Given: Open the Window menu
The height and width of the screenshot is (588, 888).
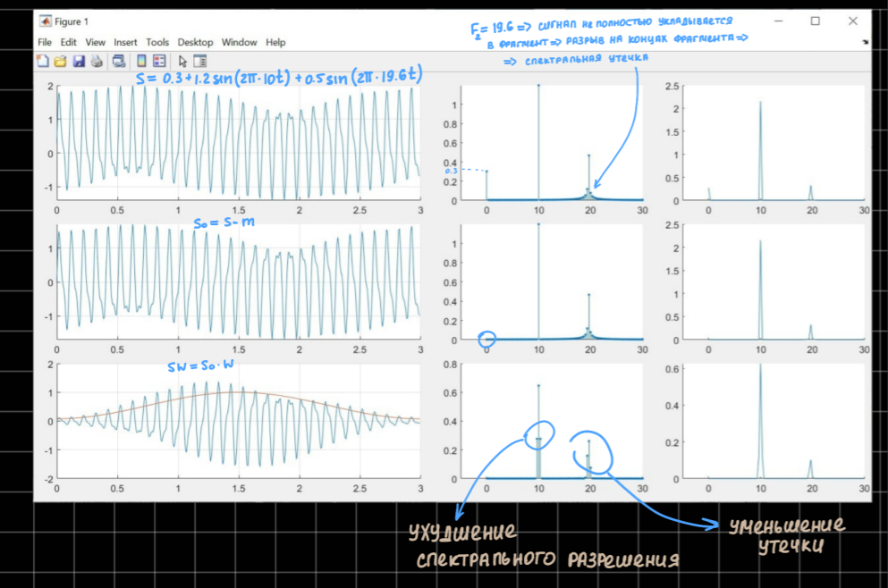Looking at the screenshot, I should click(239, 42).
